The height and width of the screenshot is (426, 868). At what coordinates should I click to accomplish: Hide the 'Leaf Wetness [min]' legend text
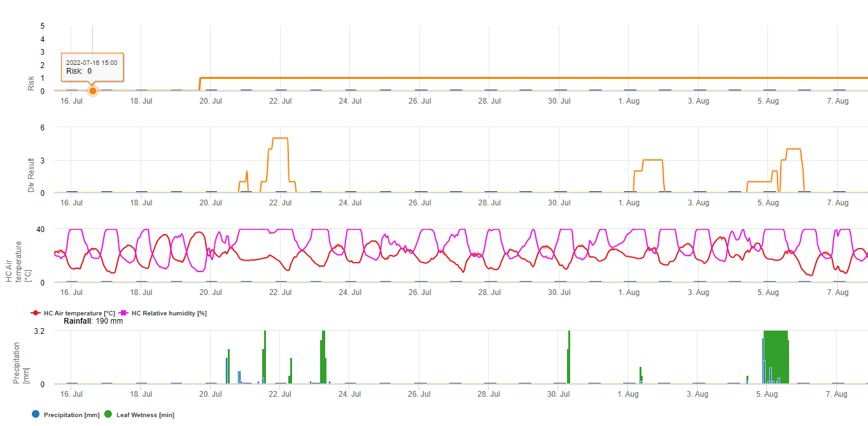click(x=145, y=415)
